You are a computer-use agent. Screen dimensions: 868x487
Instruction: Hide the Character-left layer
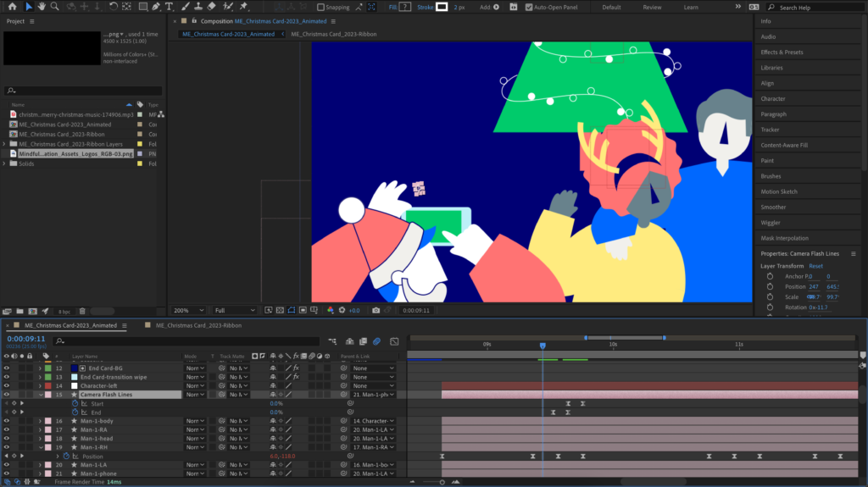(x=7, y=385)
